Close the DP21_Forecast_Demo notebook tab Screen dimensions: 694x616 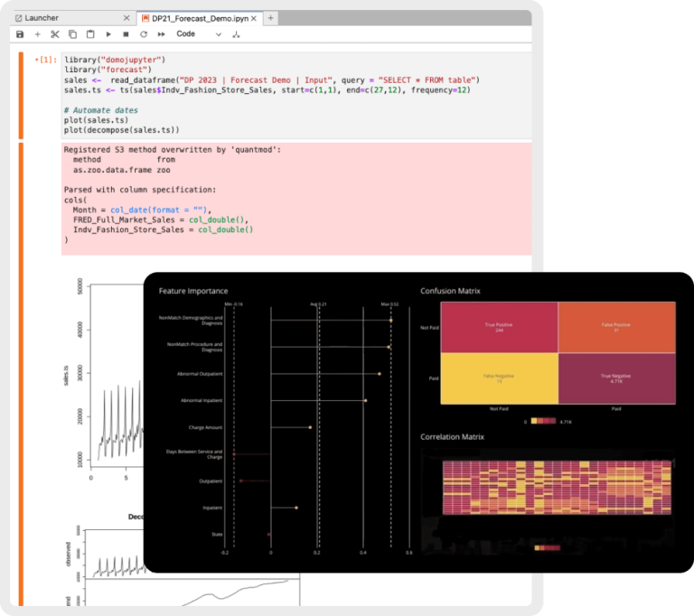(254, 19)
